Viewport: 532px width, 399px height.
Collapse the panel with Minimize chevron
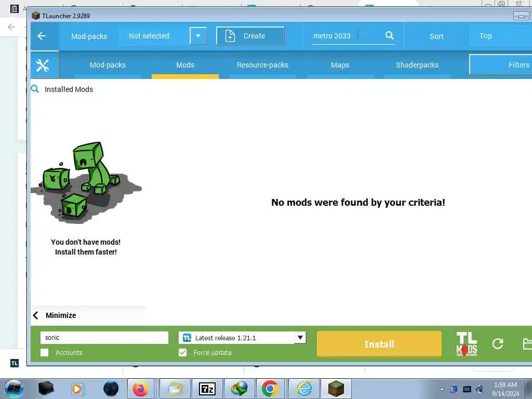coord(36,315)
